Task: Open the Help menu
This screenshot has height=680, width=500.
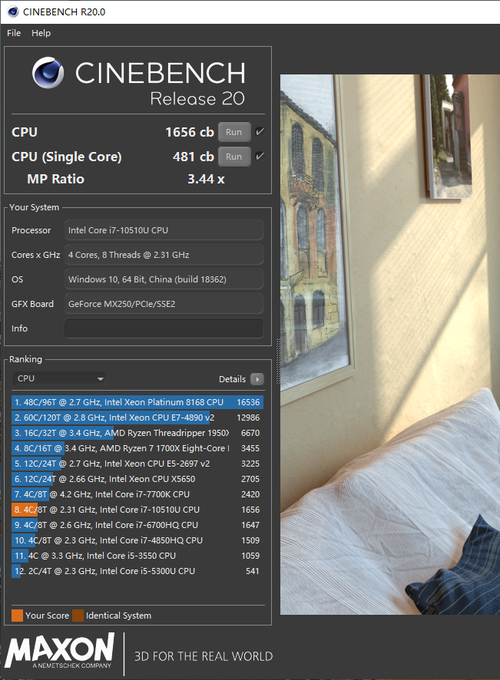Action: [x=41, y=33]
